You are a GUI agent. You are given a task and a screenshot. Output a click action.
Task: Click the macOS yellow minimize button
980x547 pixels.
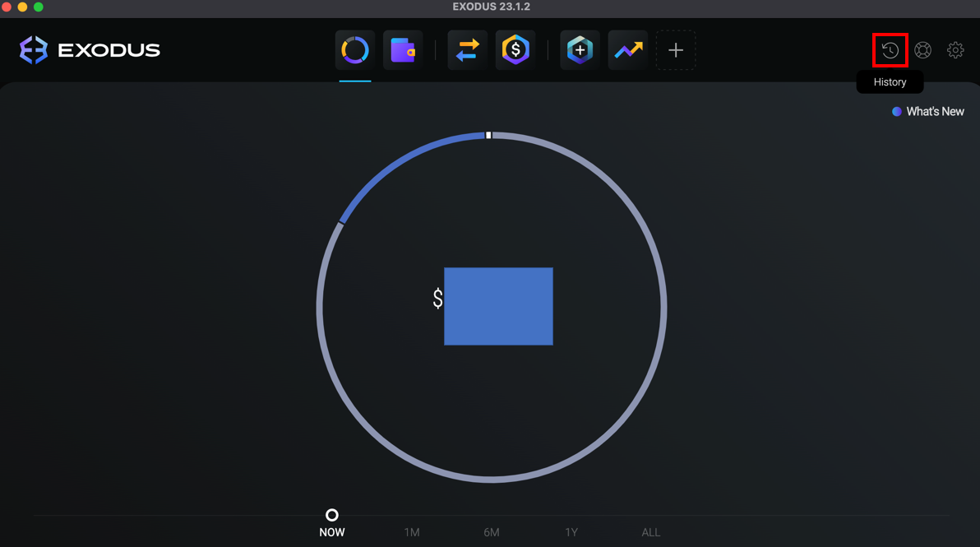click(x=22, y=7)
